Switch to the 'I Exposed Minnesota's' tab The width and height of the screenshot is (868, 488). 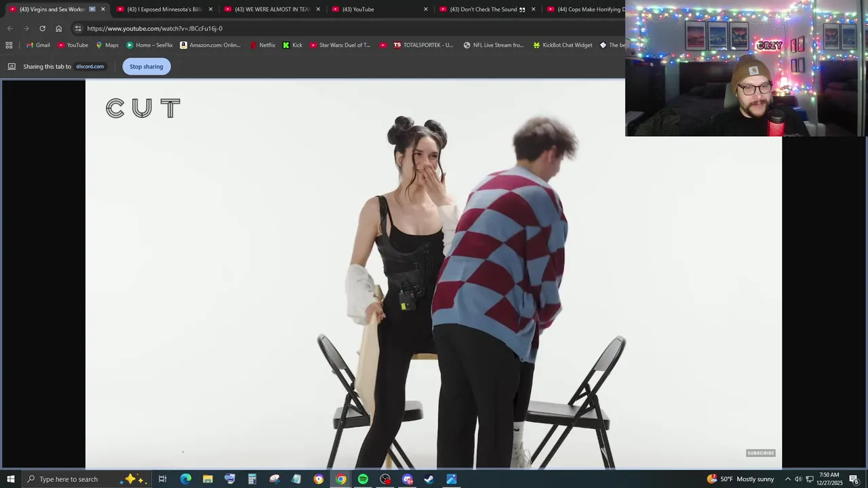click(x=164, y=9)
